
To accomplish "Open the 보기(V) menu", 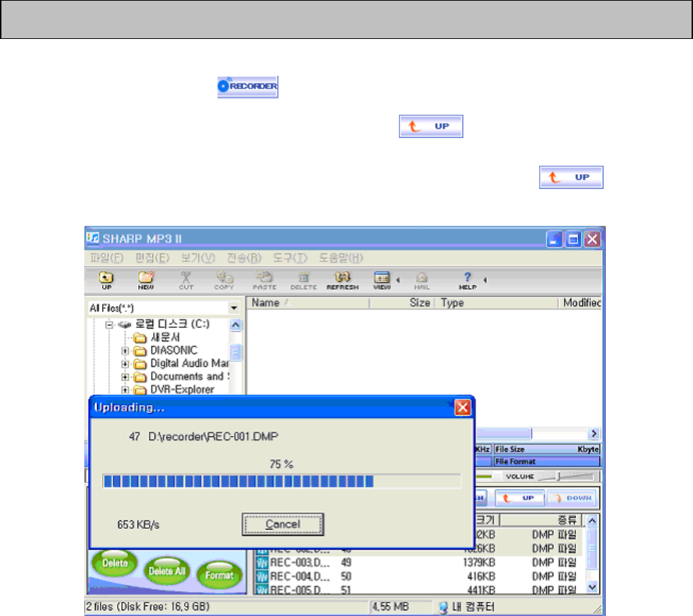I will (x=198, y=258).
